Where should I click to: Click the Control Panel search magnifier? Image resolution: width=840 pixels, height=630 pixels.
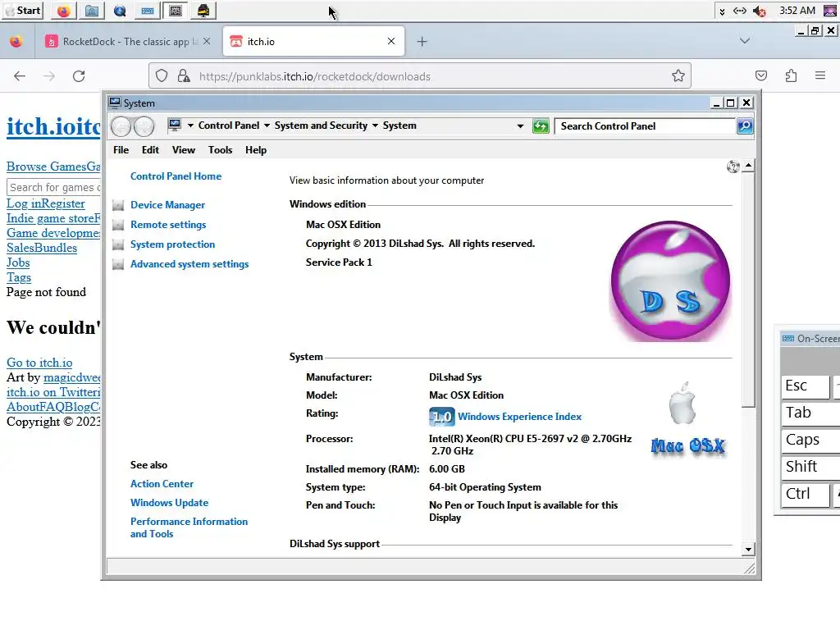pyautogui.click(x=745, y=126)
